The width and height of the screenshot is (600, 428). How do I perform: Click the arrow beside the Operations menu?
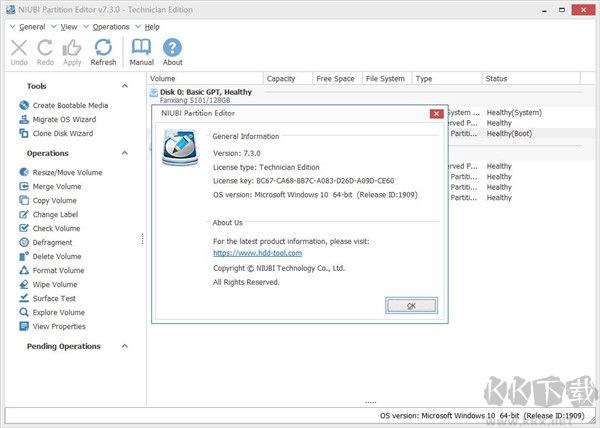pyautogui.click(x=86, y=26)
